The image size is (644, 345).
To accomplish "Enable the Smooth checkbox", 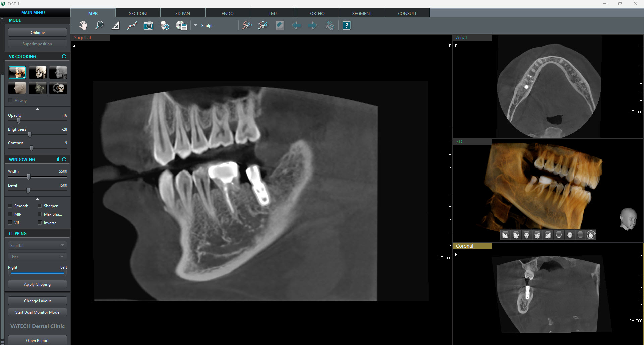I will (x=10, y=206).
